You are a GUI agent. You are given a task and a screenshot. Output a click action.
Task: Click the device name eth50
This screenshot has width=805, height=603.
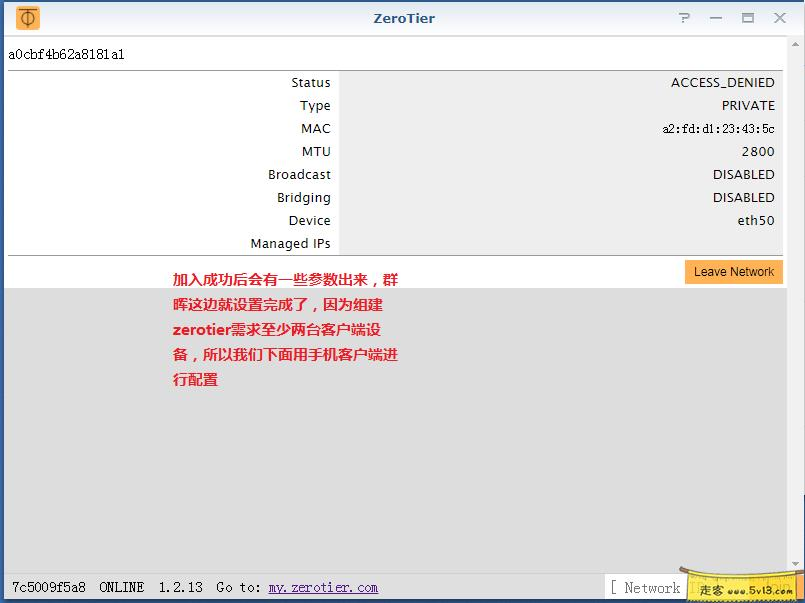point(756,221)
